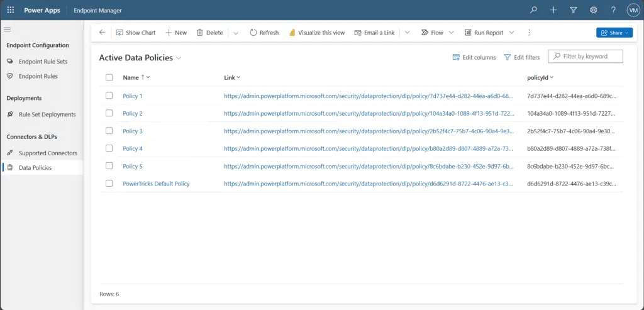
Task: Open the PowerTricks Default Policy record
Action: 156,184
